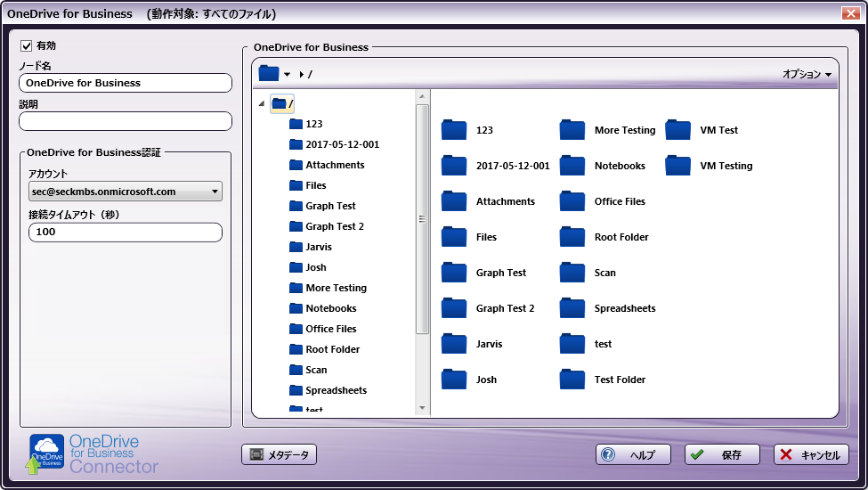This screenshot has width=868, height=490.
Task: Select Graph Test 2 in the folder tree
Action: coord(327,226)
